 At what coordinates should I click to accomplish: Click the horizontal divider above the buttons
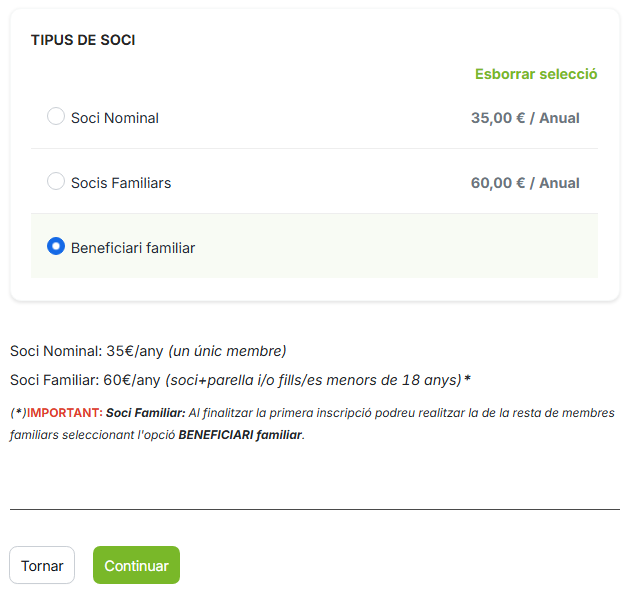[314, 509]
